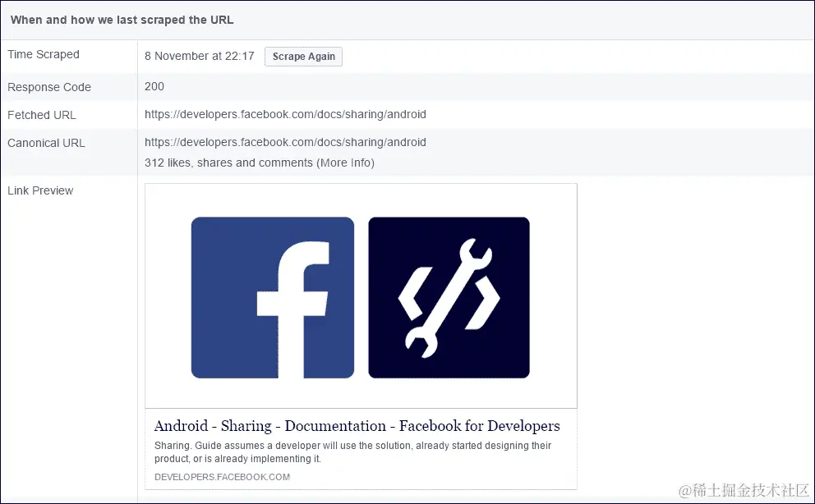The height and width of the screenshot is (504, 815).
Task: Click the 'Time Scraped' label
Action: (44, 54)
